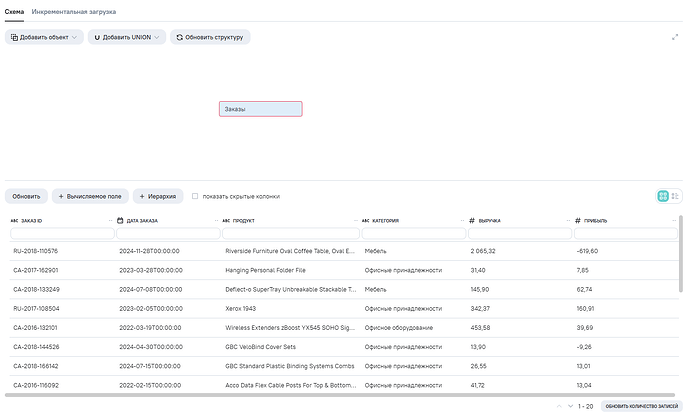Go to next page of records arrow
This screenshot has height=418, width=690.
[570, 407]
